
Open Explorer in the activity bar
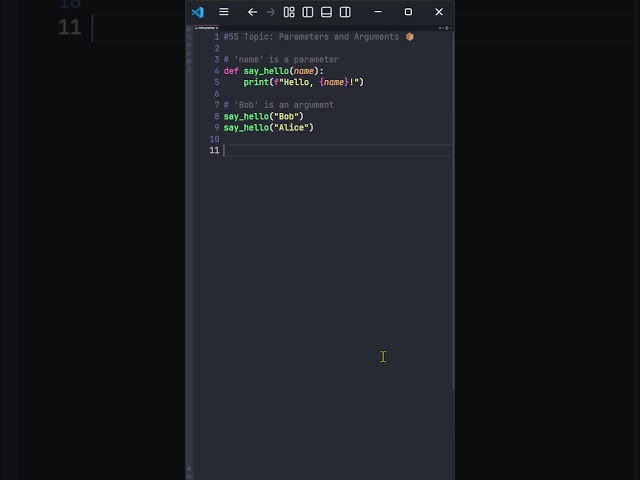point(189,29)
